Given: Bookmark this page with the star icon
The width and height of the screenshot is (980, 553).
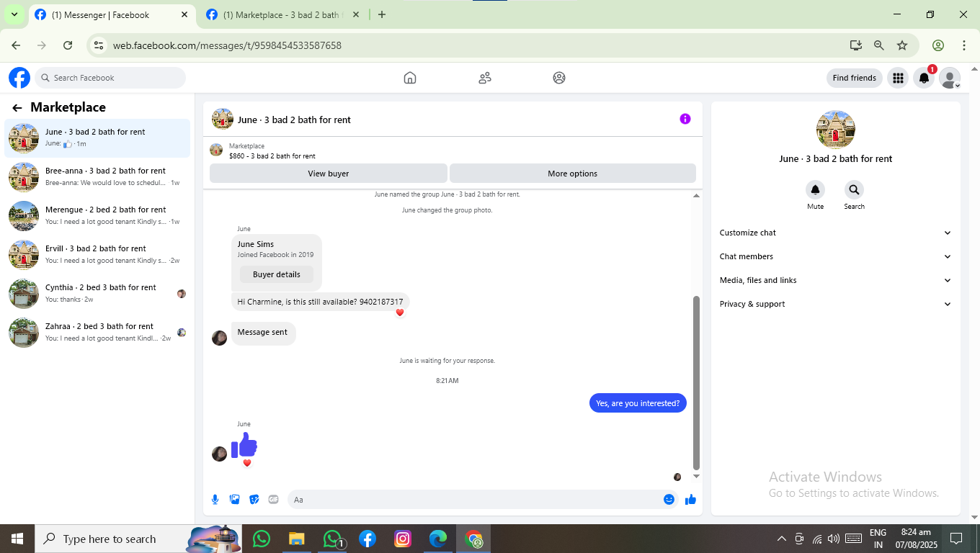Looking at the screenshot, I should 902,45.
